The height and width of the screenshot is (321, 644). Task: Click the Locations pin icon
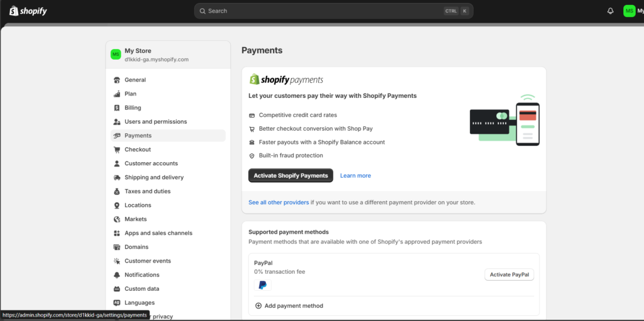pyautogui.click(x=116, y=205)
